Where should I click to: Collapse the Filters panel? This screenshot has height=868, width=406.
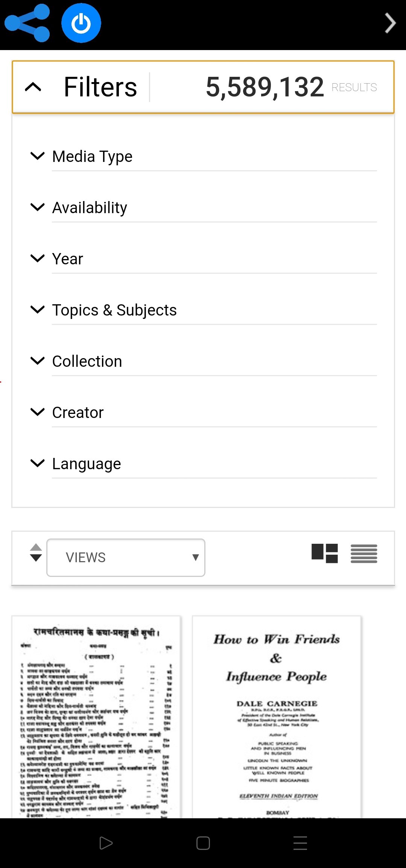pos(33,87)
